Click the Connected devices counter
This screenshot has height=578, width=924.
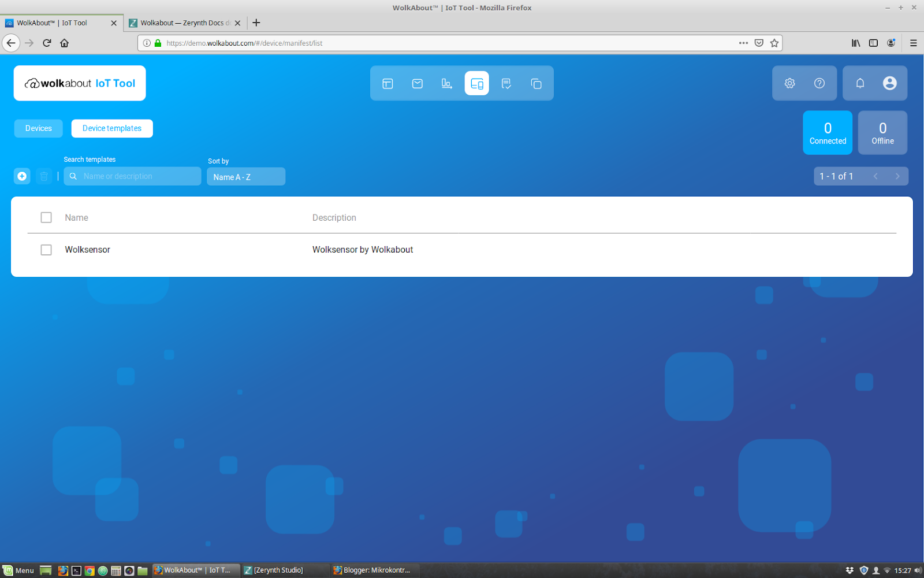[x=828, y=132]
